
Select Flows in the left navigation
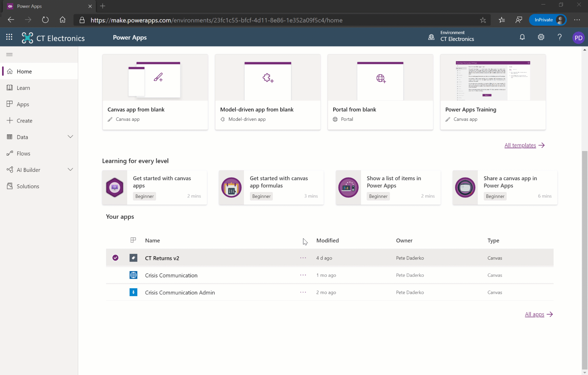pos(23,153)
